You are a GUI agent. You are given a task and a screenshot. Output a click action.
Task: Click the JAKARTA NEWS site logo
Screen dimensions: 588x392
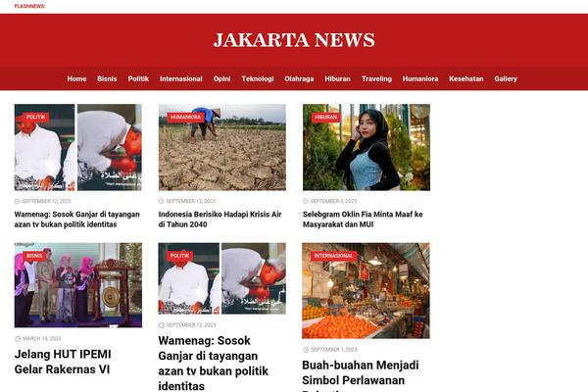[294, 40]
